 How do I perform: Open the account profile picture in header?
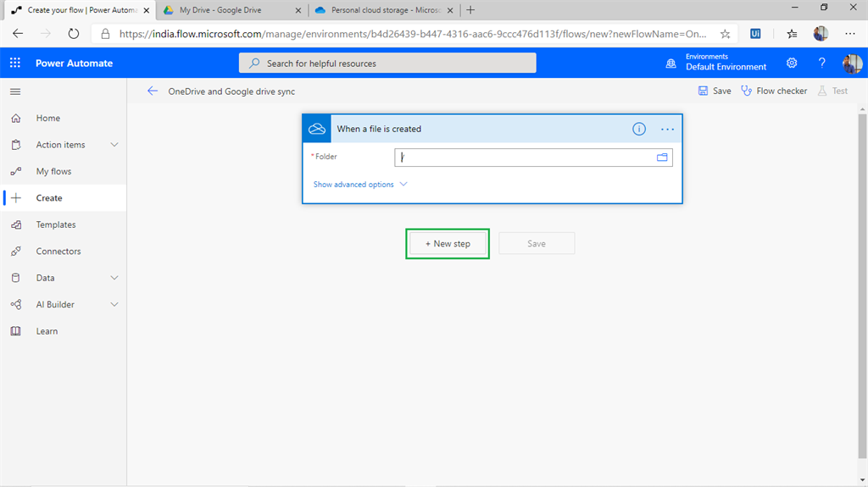tap(852, 64)
